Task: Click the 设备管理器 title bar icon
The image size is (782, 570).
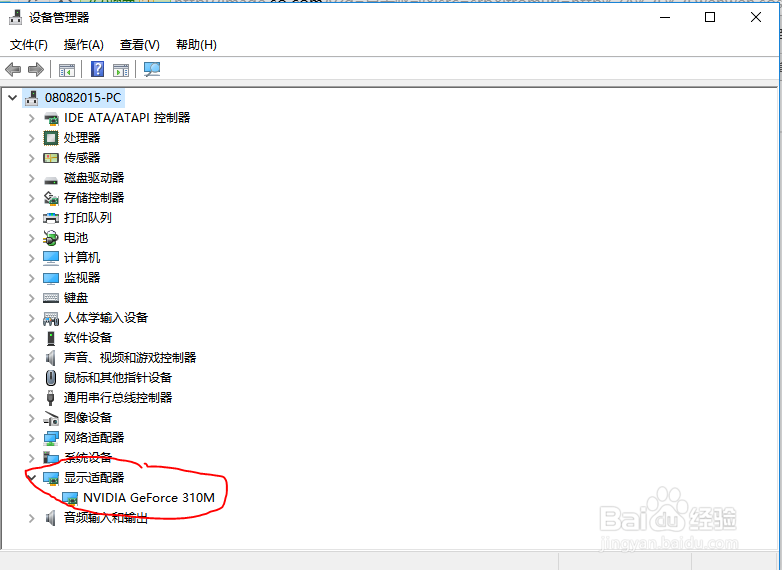Action: 15,17
